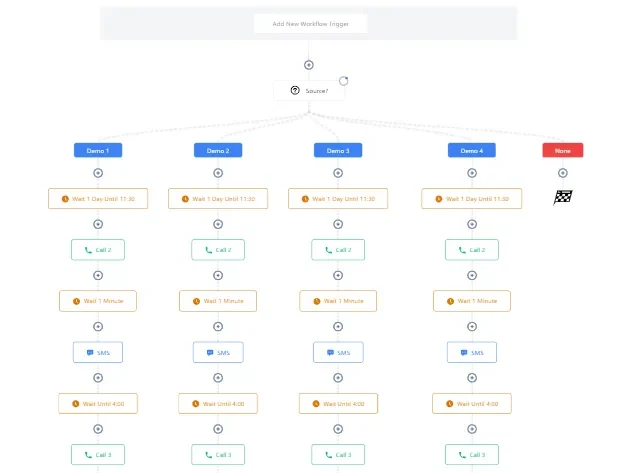Open the Call 2 action in Demo 3
The width and height of the screenshot is (627, 473).
point(338,250)
